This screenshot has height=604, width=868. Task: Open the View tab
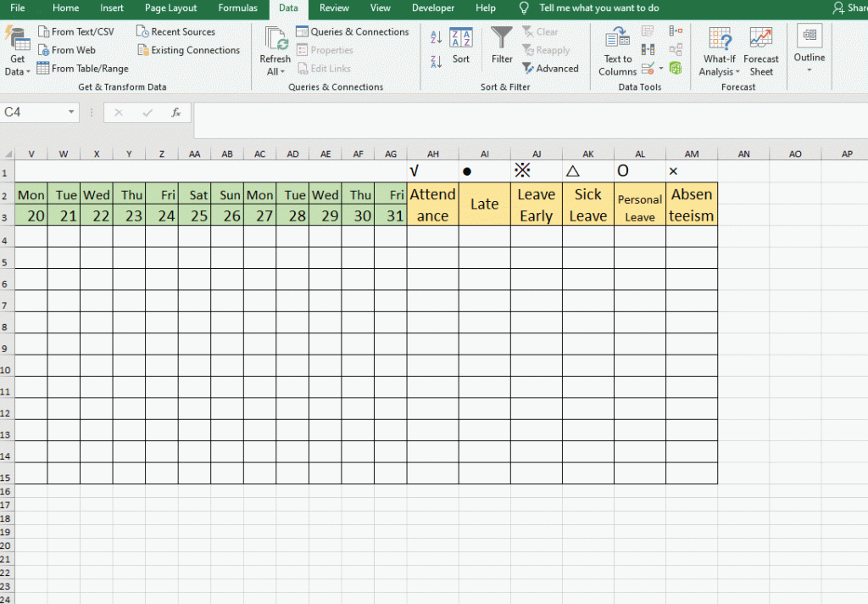(x=381, y=8)
